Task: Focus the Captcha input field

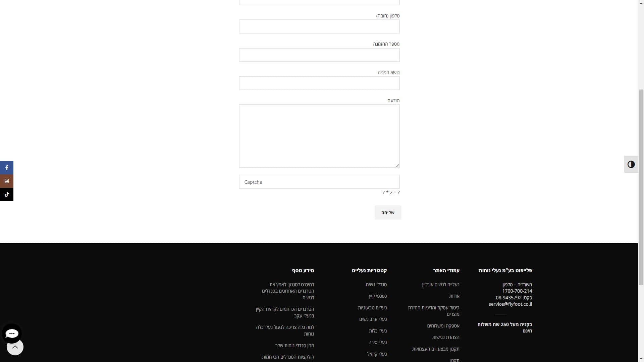Action: point(319,182)
